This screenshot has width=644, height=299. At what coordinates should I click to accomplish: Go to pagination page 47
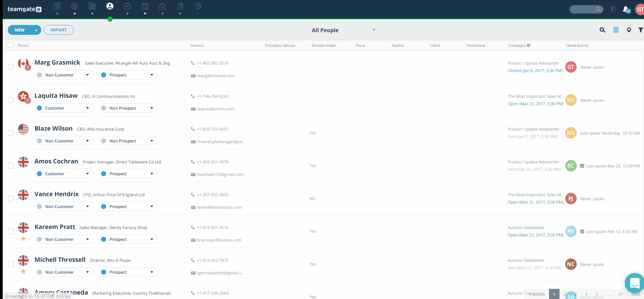pyautogui.click(x=620, y=294)
